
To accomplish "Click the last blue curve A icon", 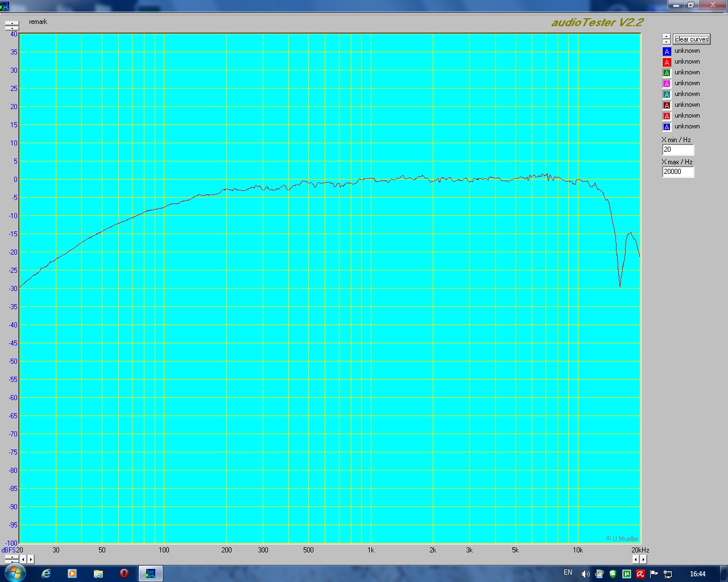I will tap(667, 127).
